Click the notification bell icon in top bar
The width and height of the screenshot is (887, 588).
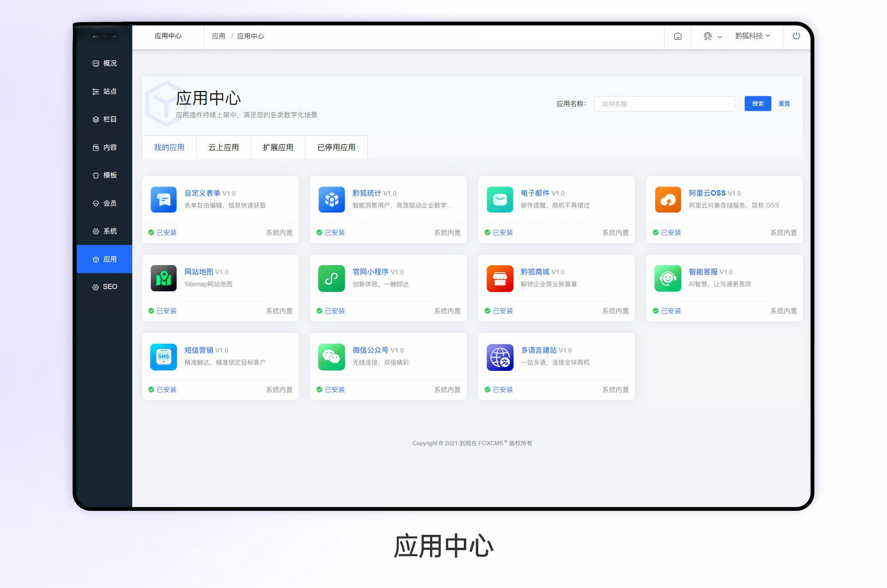677,36
